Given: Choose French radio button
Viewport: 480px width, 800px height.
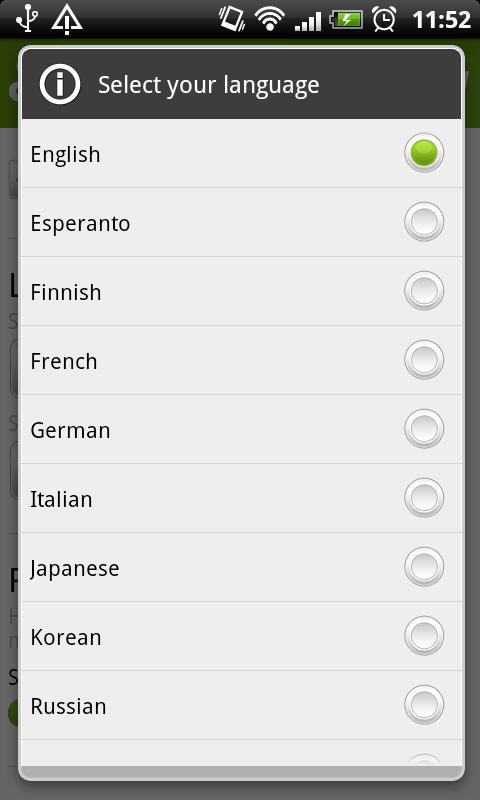Looking at the screenshot, I should pyautogui.click(x=424, y=360).
